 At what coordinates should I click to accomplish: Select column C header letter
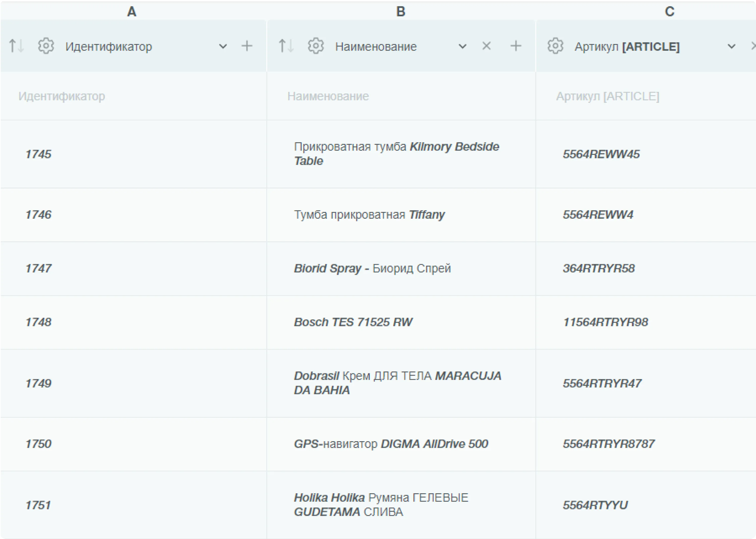click(669, 12)
